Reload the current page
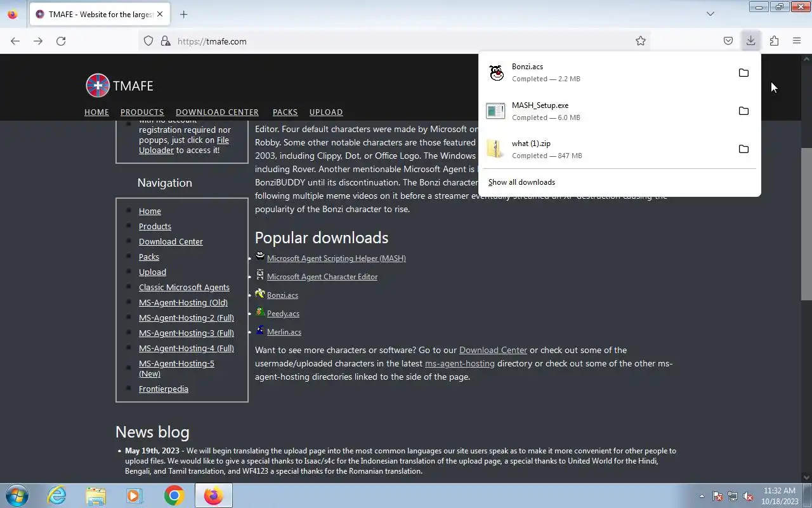Viewport: 812px width, 508px height. [x=61, y=41]
